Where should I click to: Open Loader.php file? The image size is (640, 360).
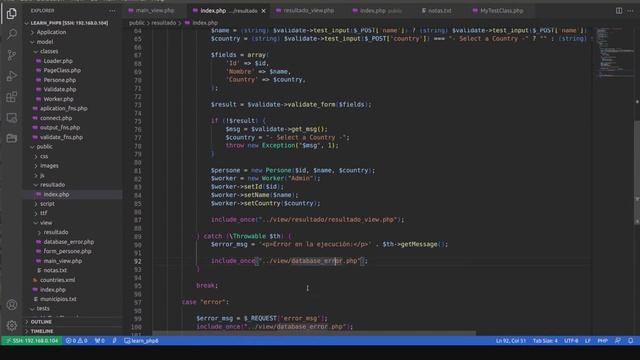(x=58, y=61)
